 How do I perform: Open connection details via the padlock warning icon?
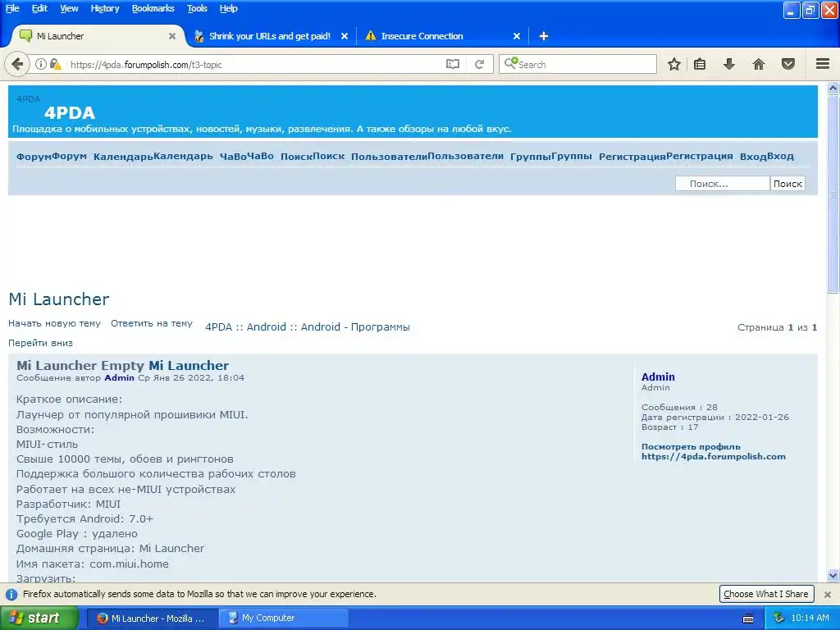tap(55, 64)
